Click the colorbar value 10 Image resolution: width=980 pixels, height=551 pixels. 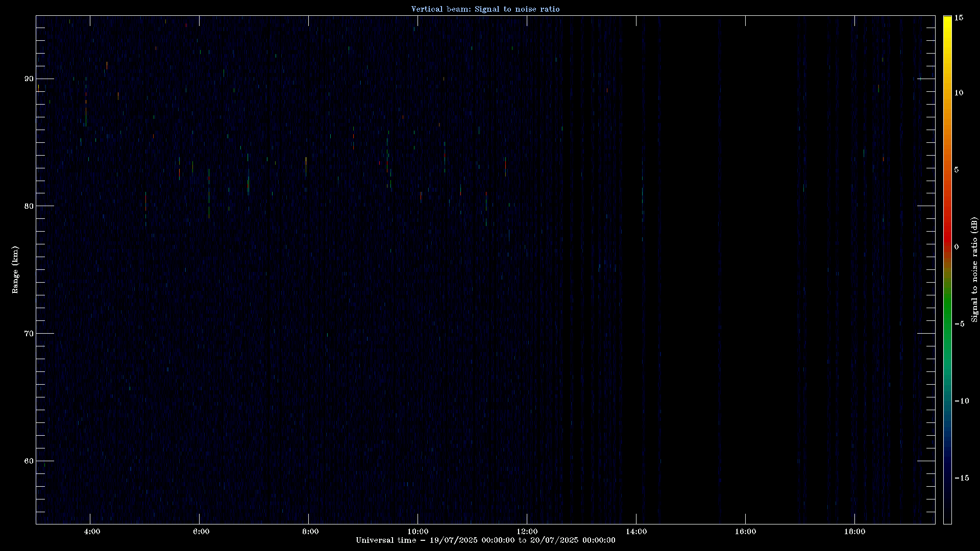click(959, 93)
